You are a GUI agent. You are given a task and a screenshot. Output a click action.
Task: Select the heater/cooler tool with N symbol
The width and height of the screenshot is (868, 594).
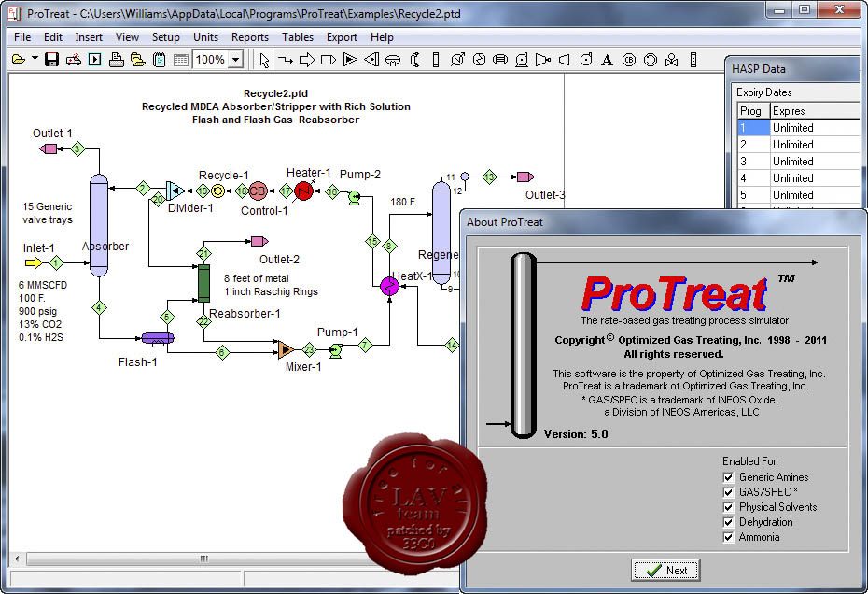tap(457, 59)
